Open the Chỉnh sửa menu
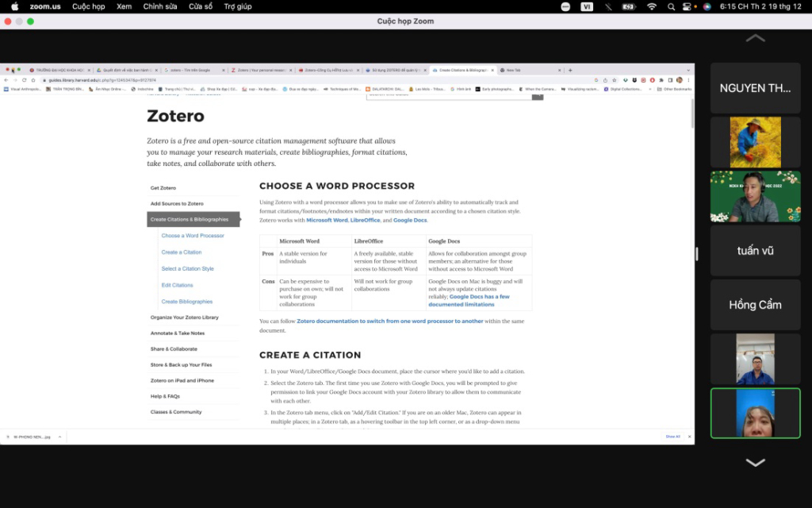This screenshot has height=508, width=812. coord(160,6)
